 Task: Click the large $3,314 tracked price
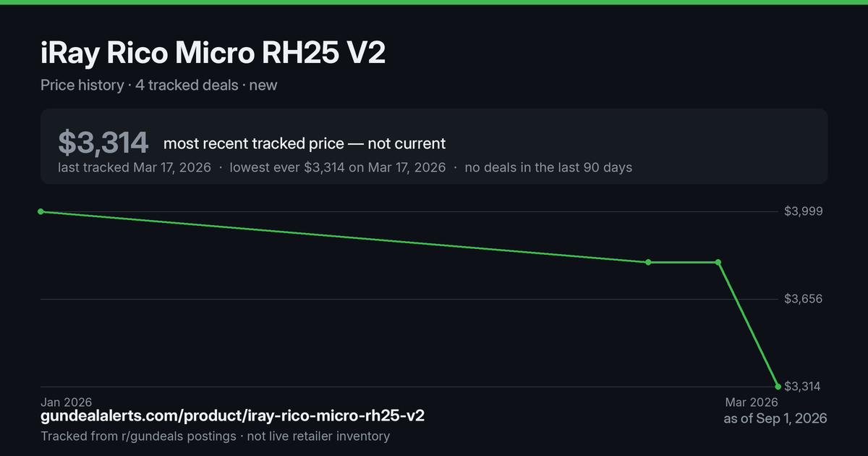(x=103, y=143)
